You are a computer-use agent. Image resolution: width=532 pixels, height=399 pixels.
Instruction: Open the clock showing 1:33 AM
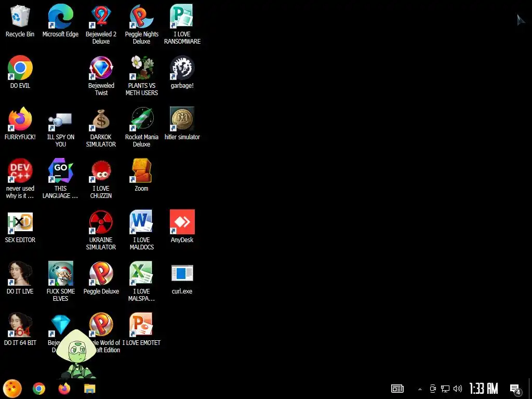pyautogui.click(x=484, y=389)
